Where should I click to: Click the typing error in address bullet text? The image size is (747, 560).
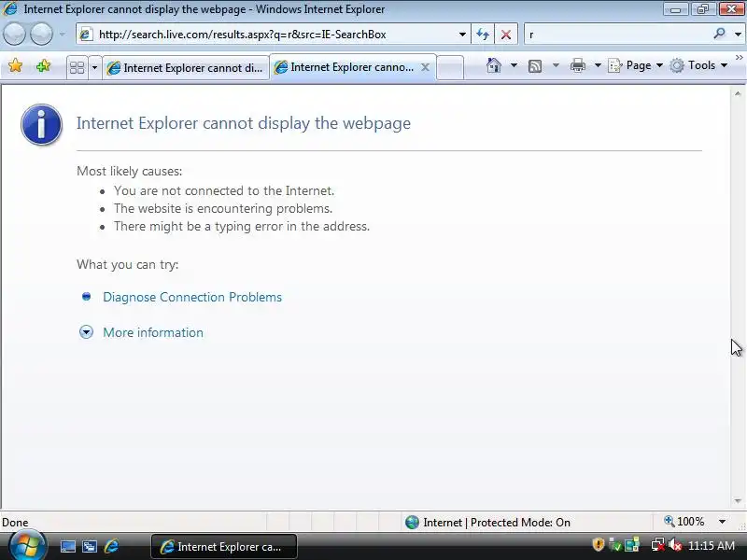coord(242,226)
